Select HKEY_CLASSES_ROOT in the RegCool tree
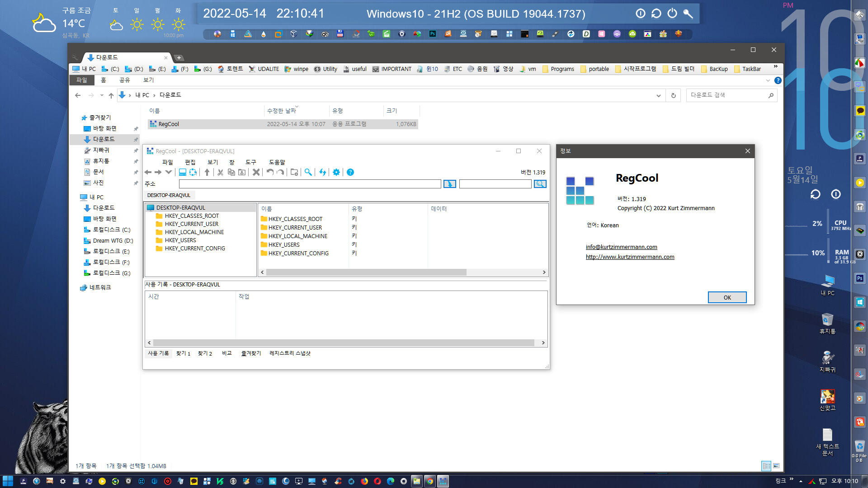The image size is (868, 488). pos(192,216)
